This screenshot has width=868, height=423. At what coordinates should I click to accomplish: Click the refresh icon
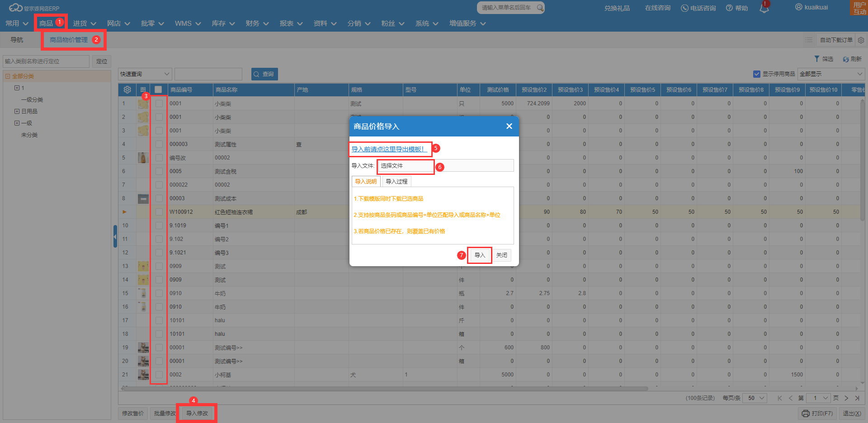click(x=845, y=59)
